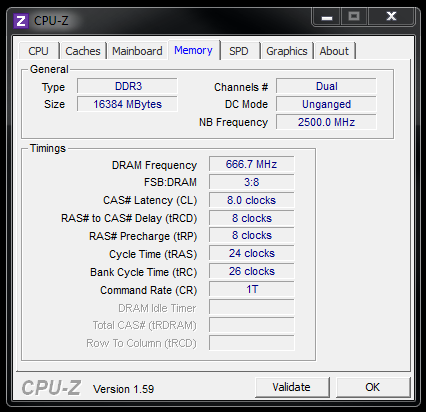Open the About tab
The height and width of the screenshot is (412, 426).
pyautogui.click(x=334, y=51)
